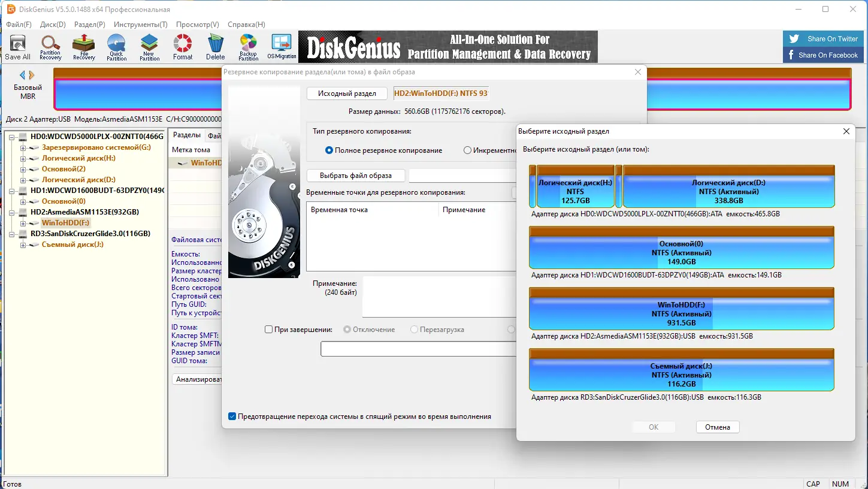
Task: Select HD0:WDCWD5000LPLX disk in tree
Action: (97, 137)
